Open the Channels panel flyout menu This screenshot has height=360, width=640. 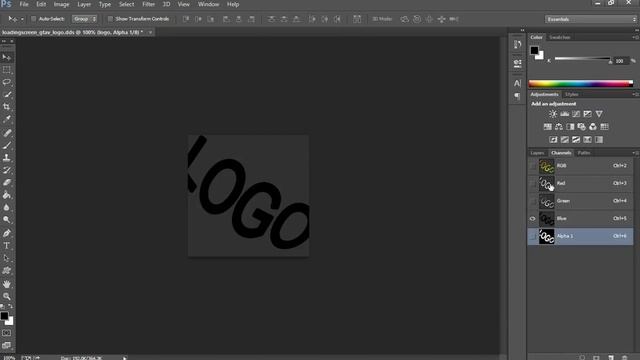pyautogui.click(x=635, y=153)
